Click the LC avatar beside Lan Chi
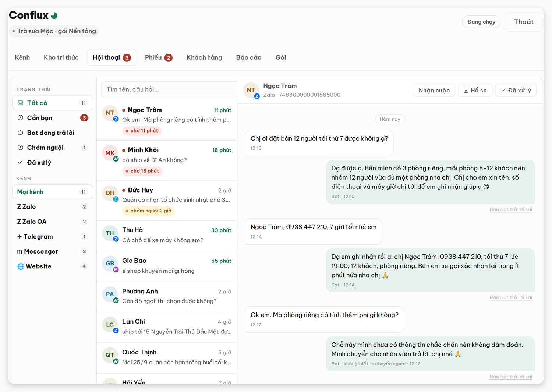552x392 pixels. pyautogui.click(x=110, y=325)
